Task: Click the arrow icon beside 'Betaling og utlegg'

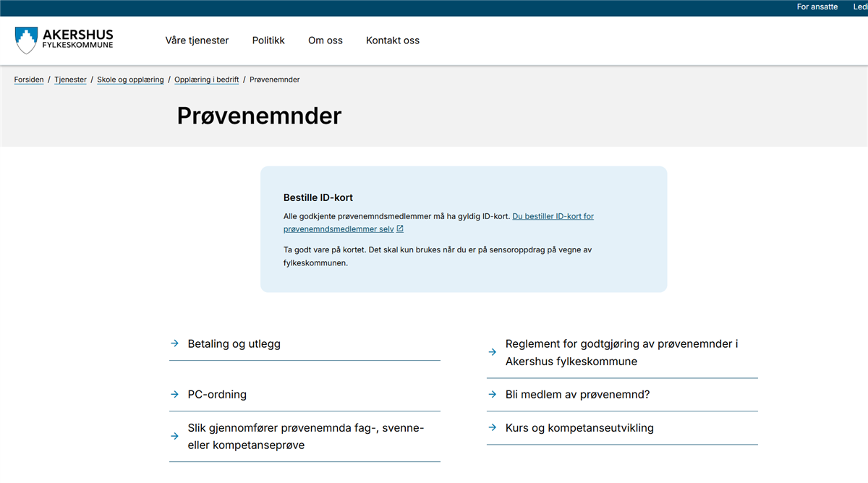Action: coord(174,344)
